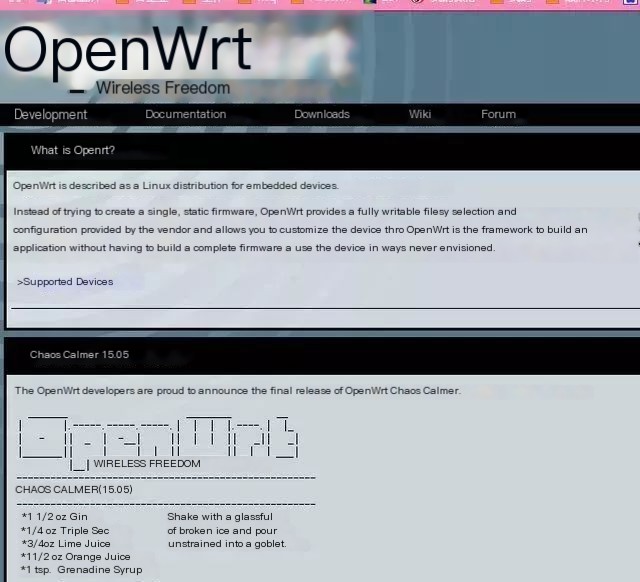Click the '*1 1/2 oz Gin' line
This screenshot has height=582, width=640.
tap(54, 517)
